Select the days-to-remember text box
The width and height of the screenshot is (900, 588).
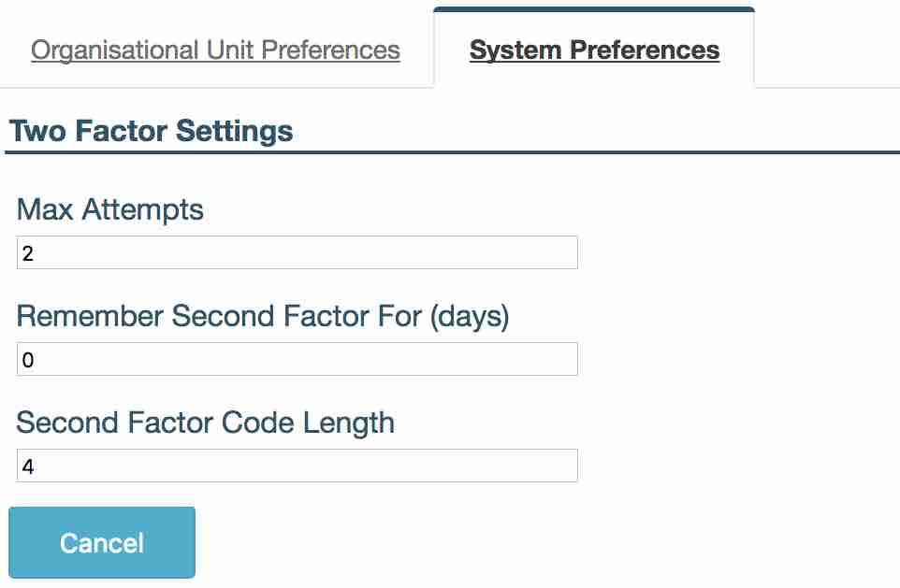[297, 359]
